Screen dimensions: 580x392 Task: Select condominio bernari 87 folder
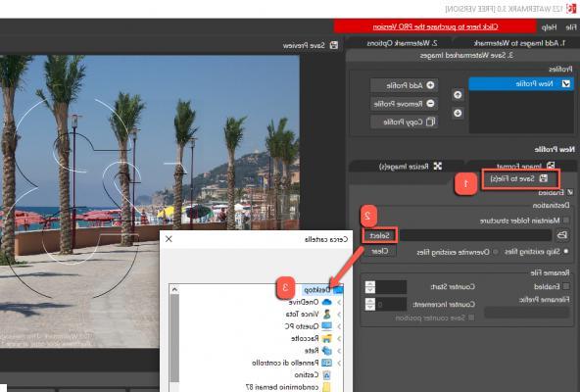click(282, 387)
